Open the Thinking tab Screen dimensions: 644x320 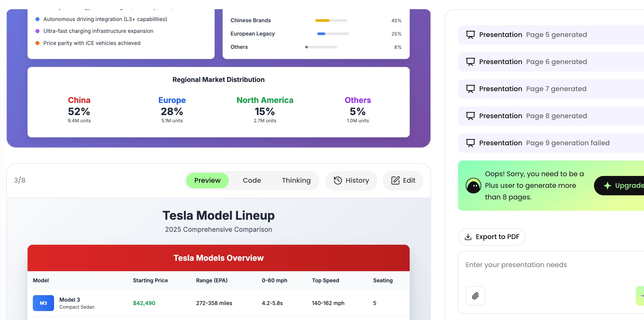point(296,180)
